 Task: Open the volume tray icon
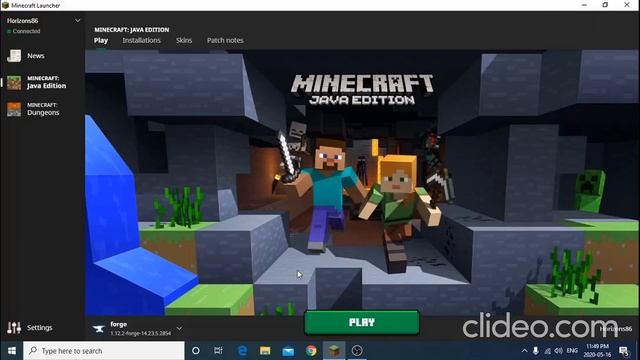558,351
